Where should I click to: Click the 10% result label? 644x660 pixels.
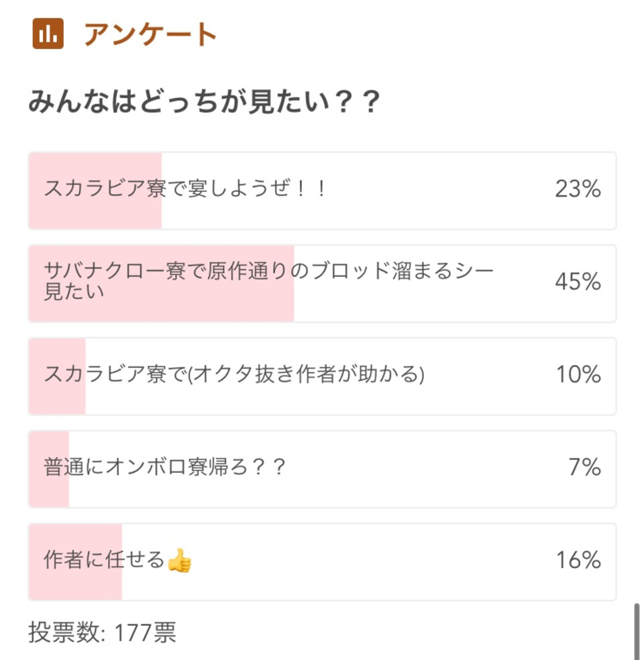[578, 374]
